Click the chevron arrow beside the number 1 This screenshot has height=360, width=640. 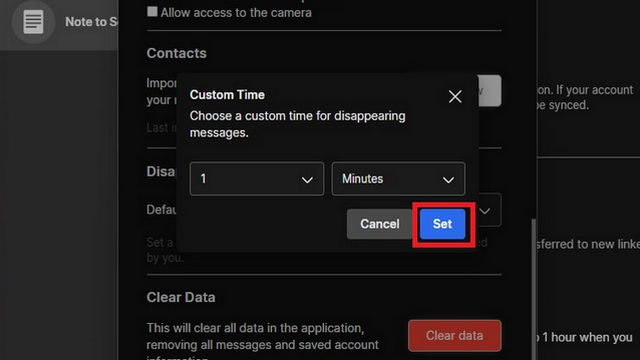point(307,180)
